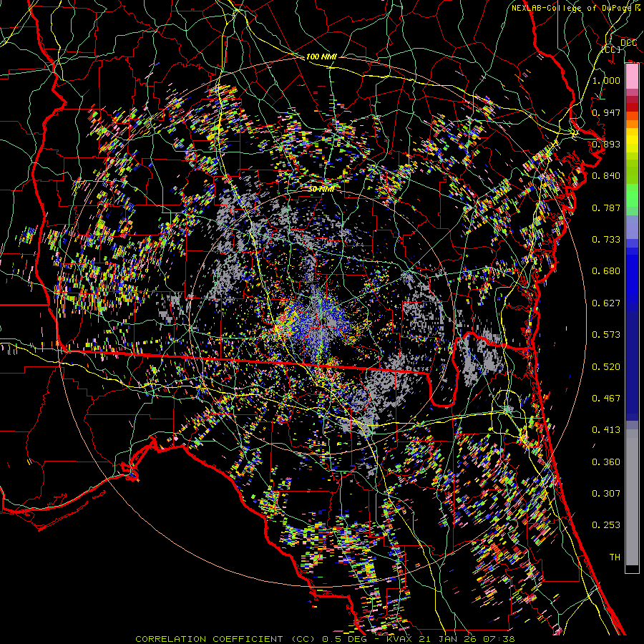
Task: Select the 0.893 legend value
Action: [606, 144]
